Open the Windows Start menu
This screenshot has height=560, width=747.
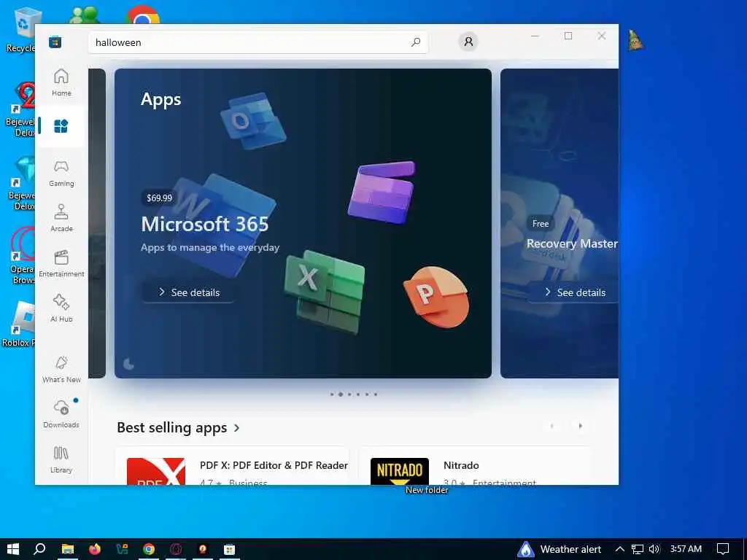coord(12,549)
